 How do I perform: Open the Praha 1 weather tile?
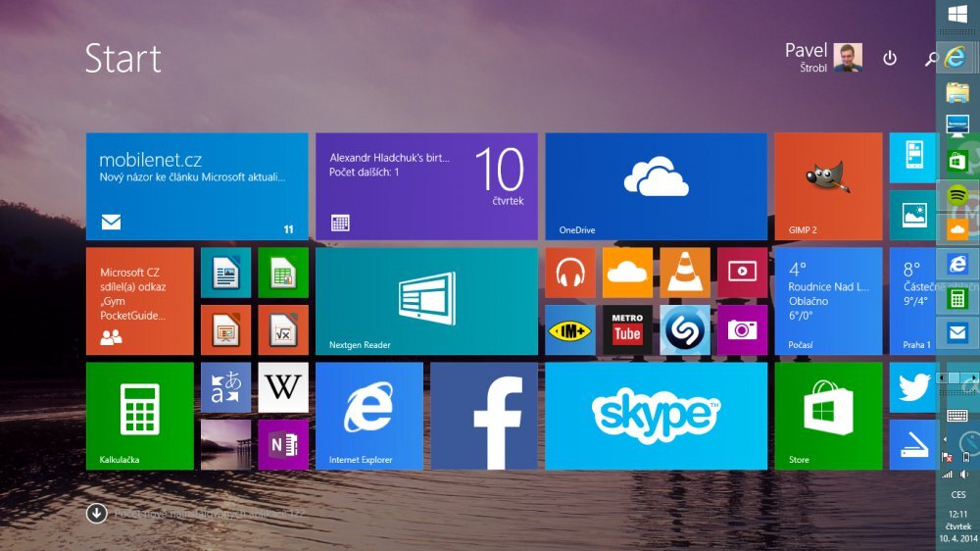[912, 301]
